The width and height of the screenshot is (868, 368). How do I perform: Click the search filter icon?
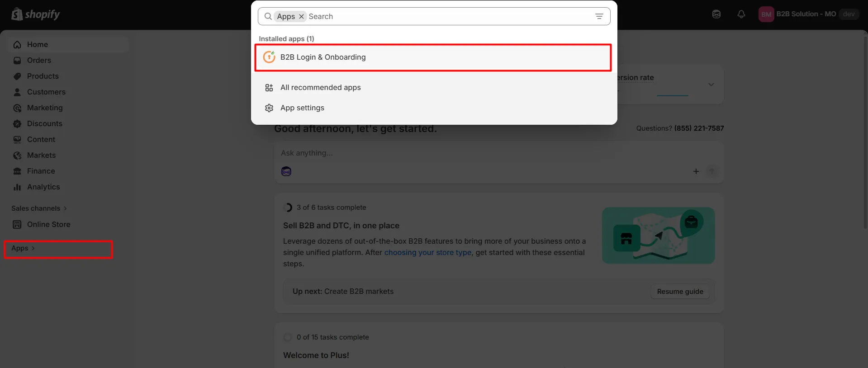click(x=599, y=16)
